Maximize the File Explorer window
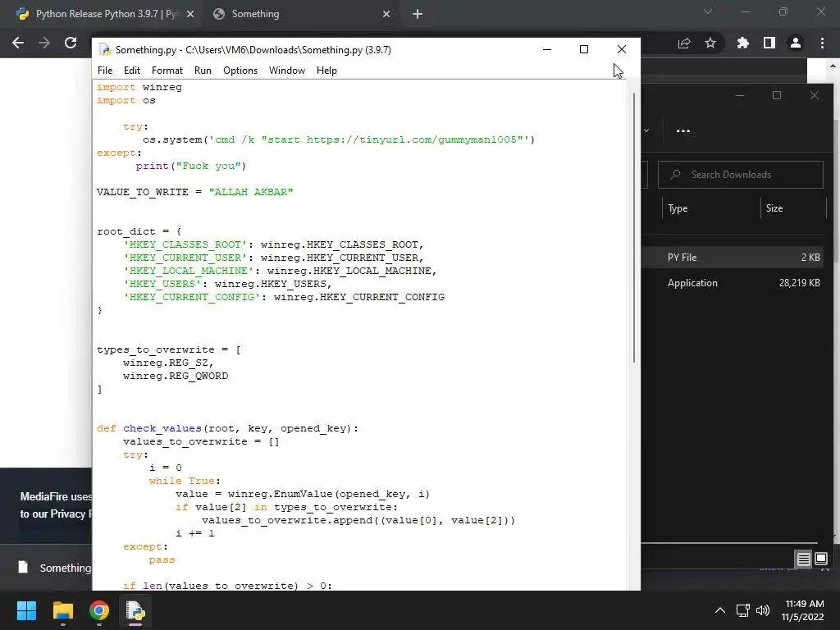 (777, 95)
